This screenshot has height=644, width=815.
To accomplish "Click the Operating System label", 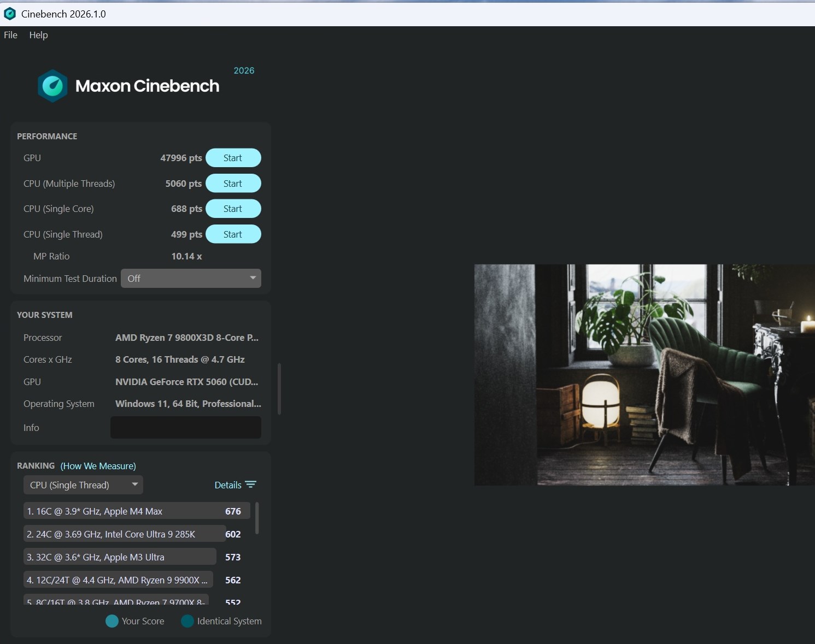I will [x=59, y=404].
